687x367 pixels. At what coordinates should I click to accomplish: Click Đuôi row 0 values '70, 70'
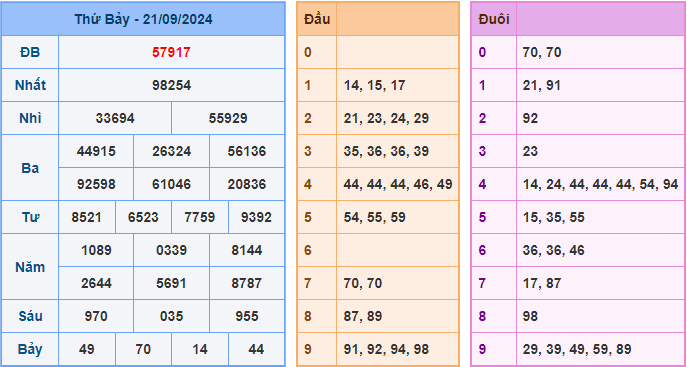542,53
